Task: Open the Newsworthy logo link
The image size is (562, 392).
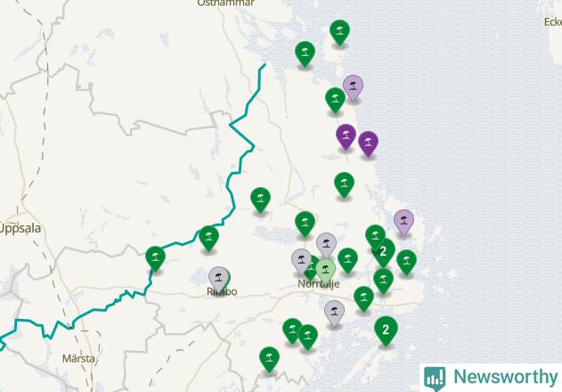Action: [491, 378]
